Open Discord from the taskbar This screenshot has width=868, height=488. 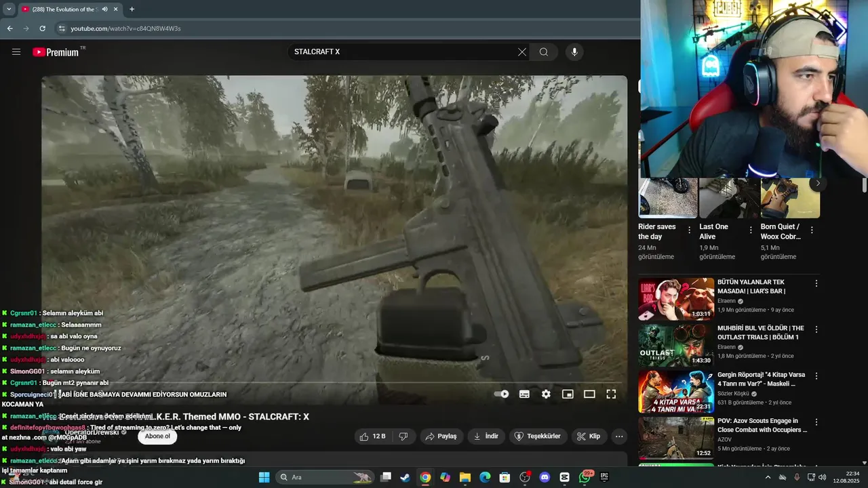coord(545,477)
